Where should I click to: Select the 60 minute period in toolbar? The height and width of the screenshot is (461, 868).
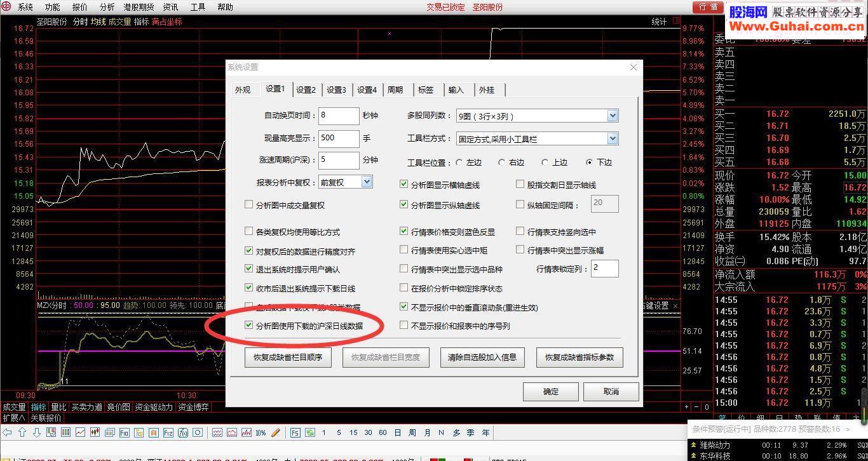point(383,432)
